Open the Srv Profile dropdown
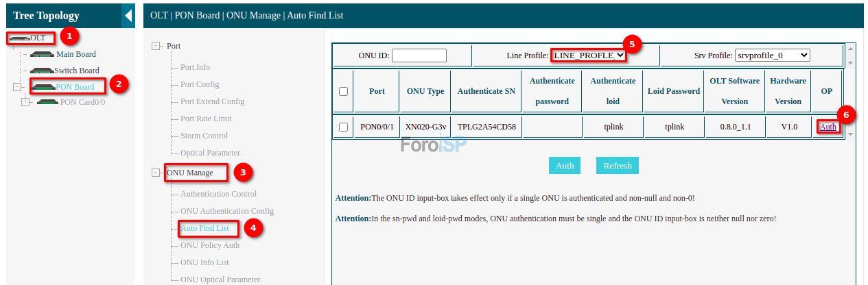Viewport: 868px width, 285px height. coord(772,55)
